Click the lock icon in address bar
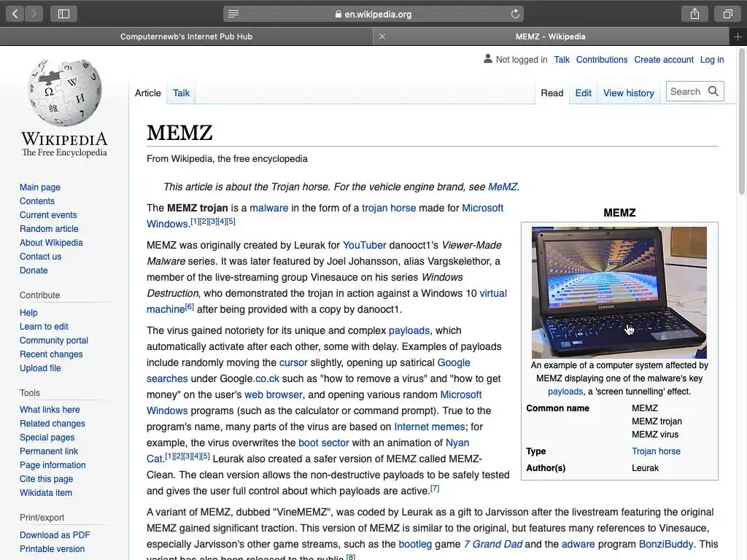The width and height of the screenshot is (747, 560). coord(338,15)
